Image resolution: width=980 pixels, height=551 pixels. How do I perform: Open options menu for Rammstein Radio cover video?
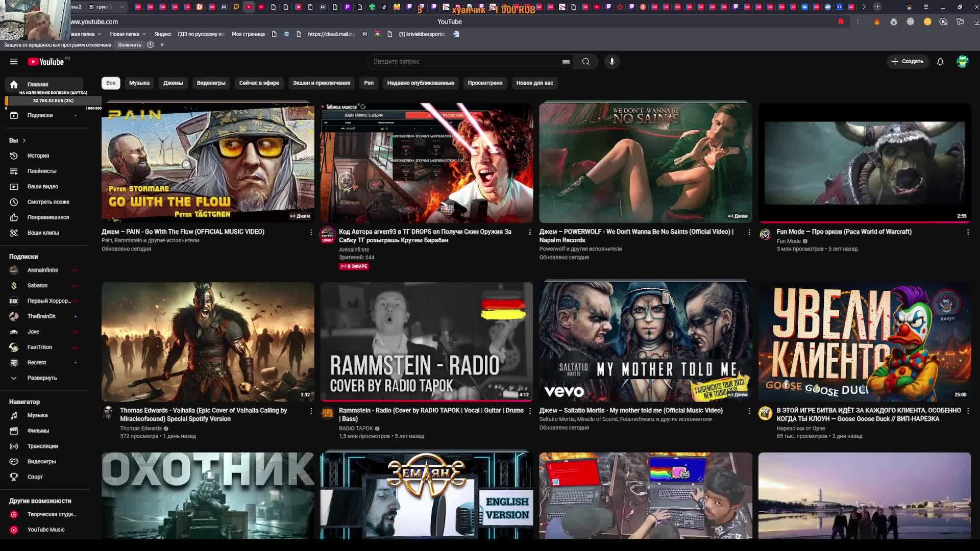pyautogui.click(x=530, y=411)
